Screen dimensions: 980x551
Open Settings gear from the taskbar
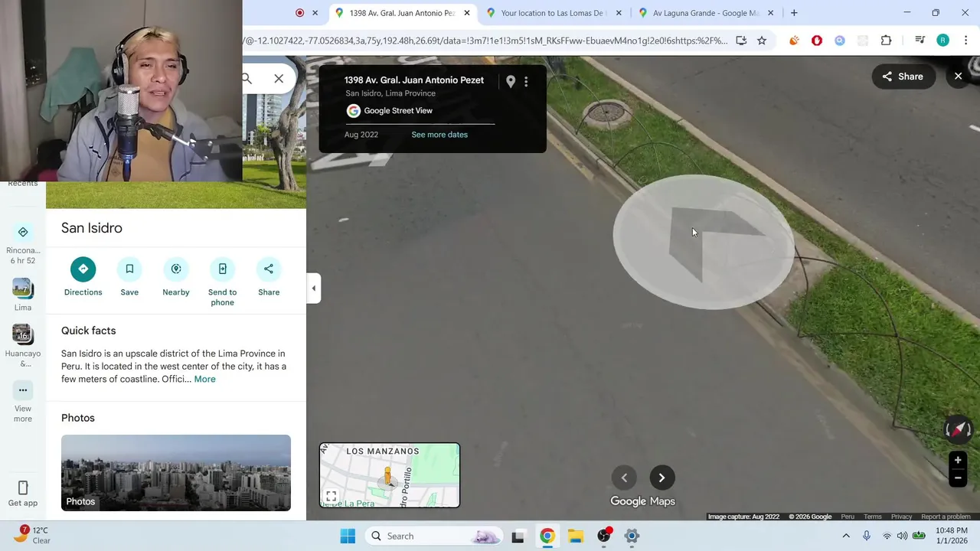click(632, 536)
